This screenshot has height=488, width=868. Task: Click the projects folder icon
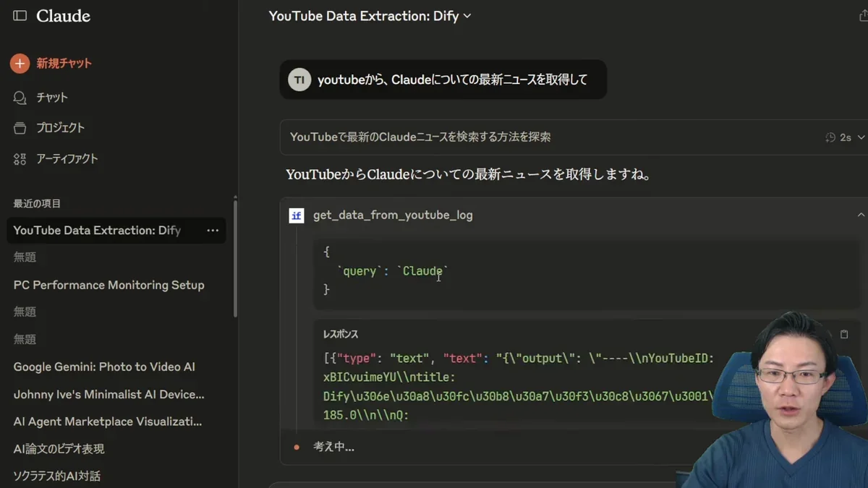20,128
